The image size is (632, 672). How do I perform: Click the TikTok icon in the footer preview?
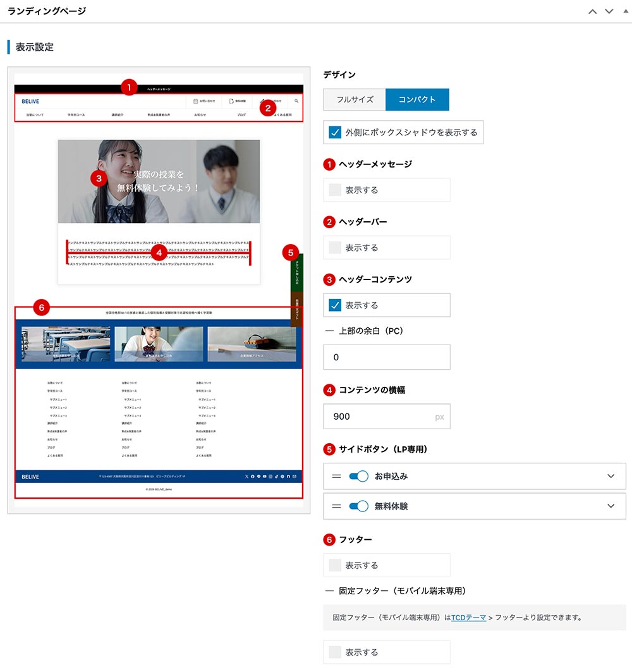277,477
